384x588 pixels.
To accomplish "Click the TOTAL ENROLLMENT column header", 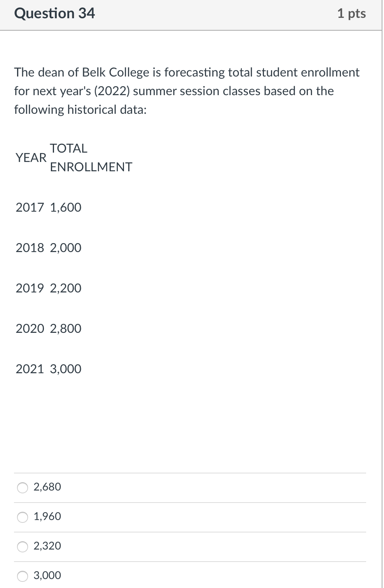I will pyautogui.click(x=91, y=158).
